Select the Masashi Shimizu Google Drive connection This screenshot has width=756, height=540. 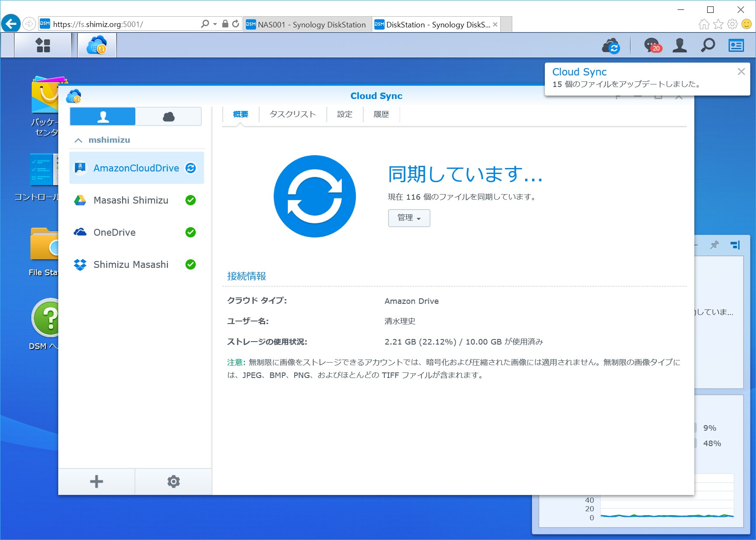click(x=131, y=200)
